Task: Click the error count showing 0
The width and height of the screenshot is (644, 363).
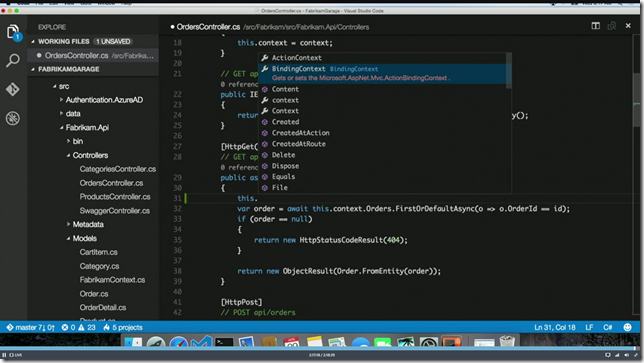Action: pos(68,327)
